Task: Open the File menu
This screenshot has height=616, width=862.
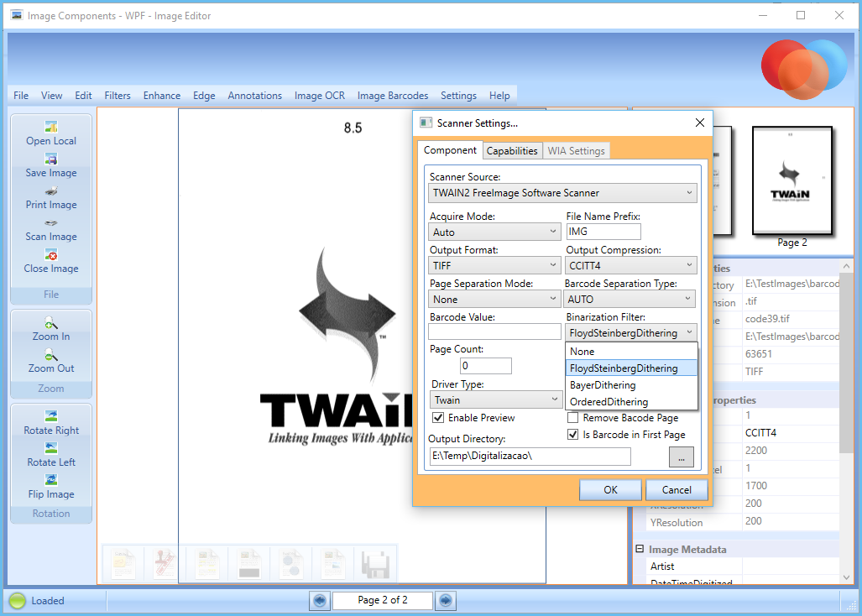Action: pyautogui.click(x=21, y=95)
